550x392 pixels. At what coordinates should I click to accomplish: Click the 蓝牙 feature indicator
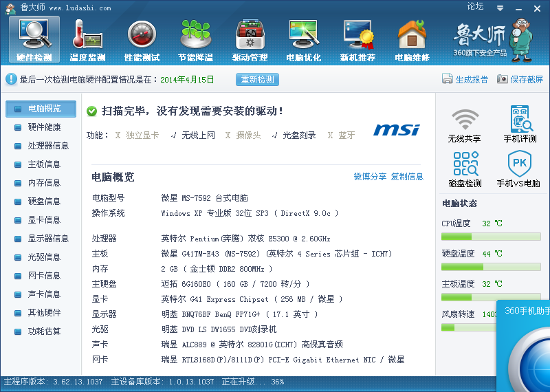tap(341, 135)
